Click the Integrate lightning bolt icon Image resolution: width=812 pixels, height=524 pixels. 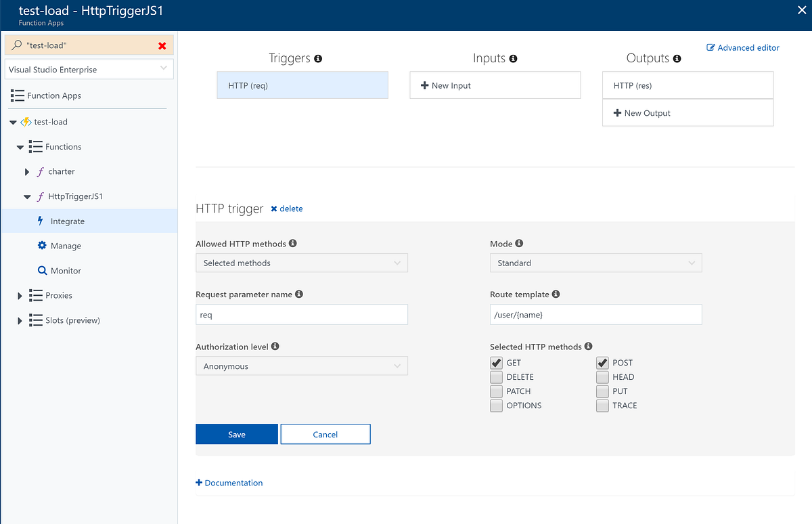[41, 221]
